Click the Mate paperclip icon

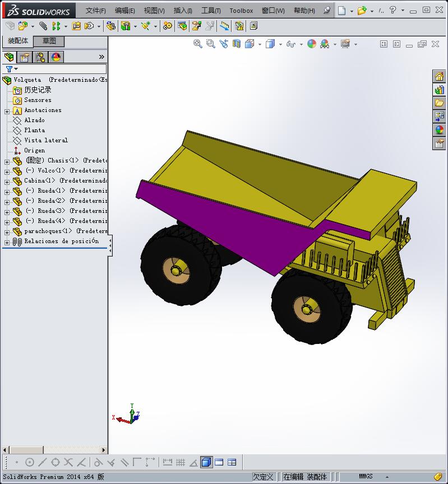click(43, 26)
